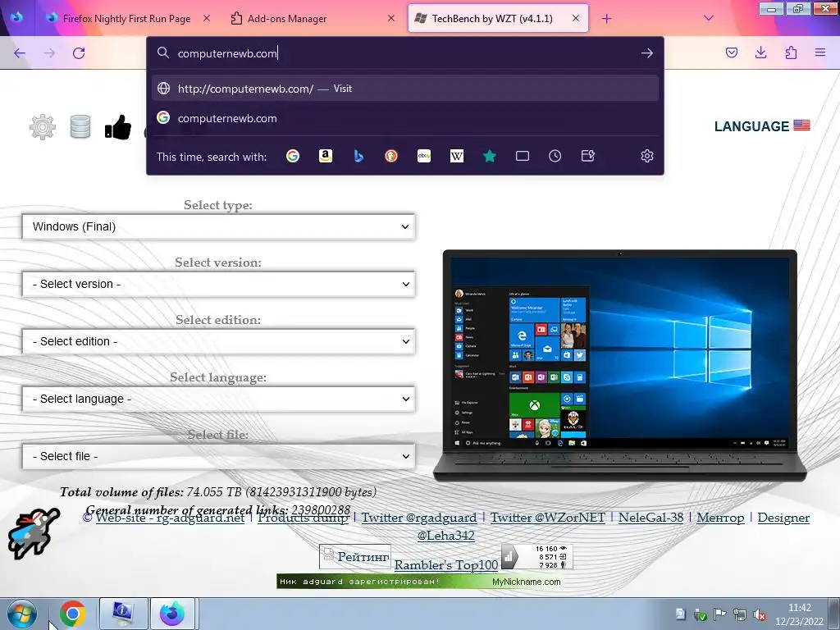Click the Windows 10 laptop image

(x=620, y=365)
